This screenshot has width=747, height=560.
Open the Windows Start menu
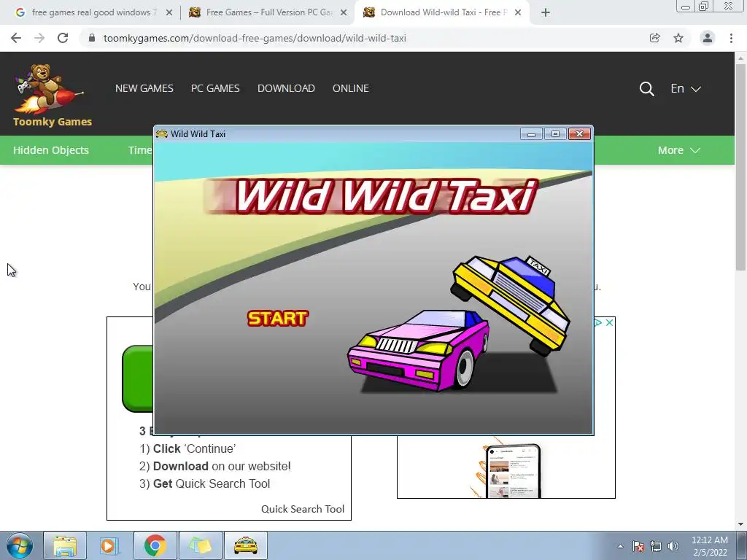(x=19, y=545)
